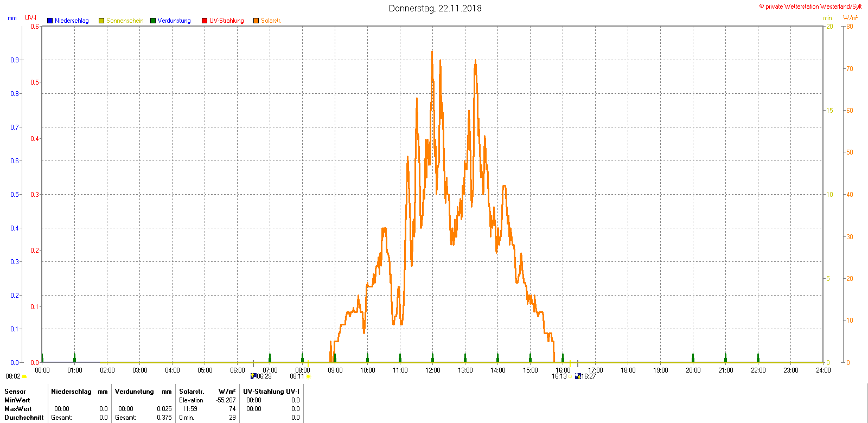
Task: Click the W/m² unit label on right axis
Action: coord(850,18)
